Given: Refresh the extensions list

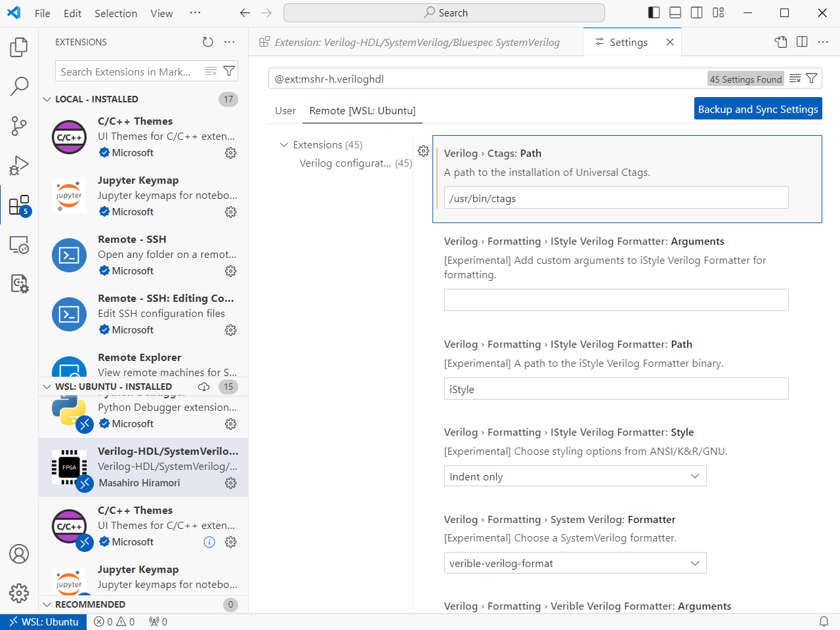Looking at the screenshot, I should point(208,42).
